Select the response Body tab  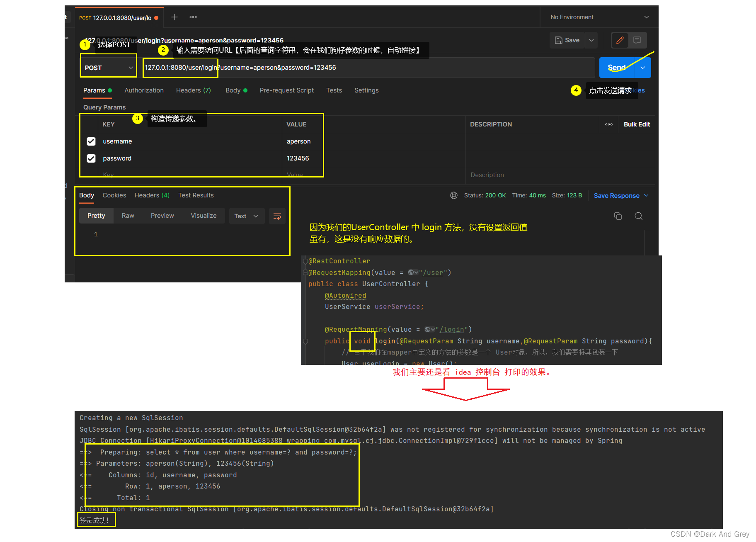pos(87,195)
